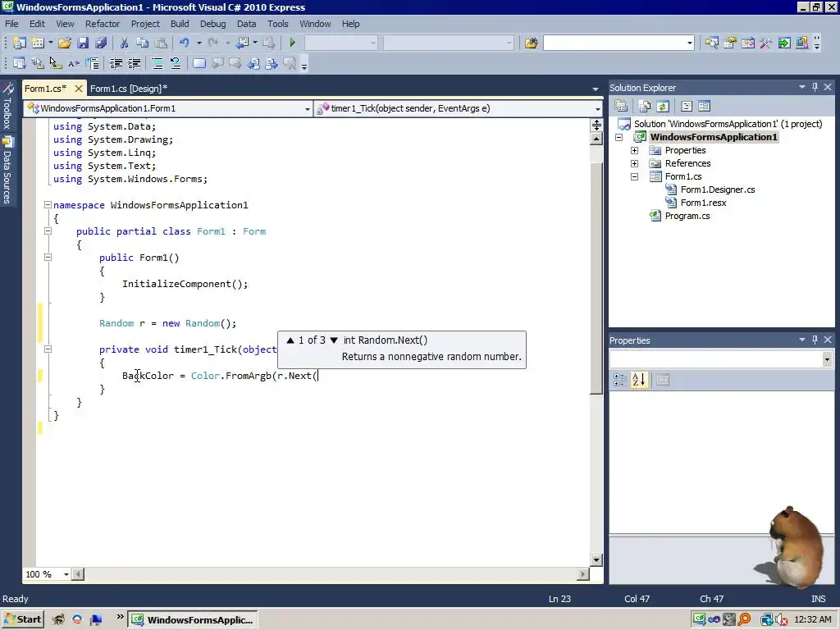Click the Save All icon
Image resolution: width=840 pixels, height=630 pixels.
point(101,43)
